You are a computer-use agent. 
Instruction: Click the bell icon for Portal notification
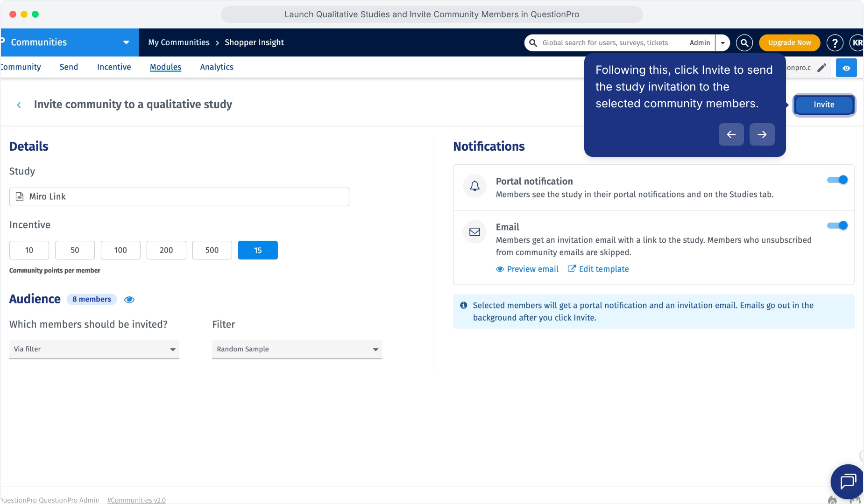pos(475,186)
